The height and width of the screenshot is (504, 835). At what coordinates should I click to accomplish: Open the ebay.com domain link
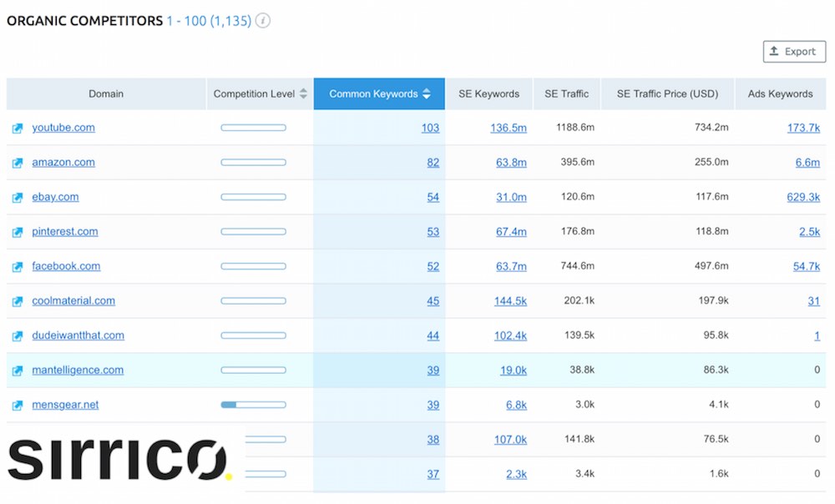(x=55, y=197)
